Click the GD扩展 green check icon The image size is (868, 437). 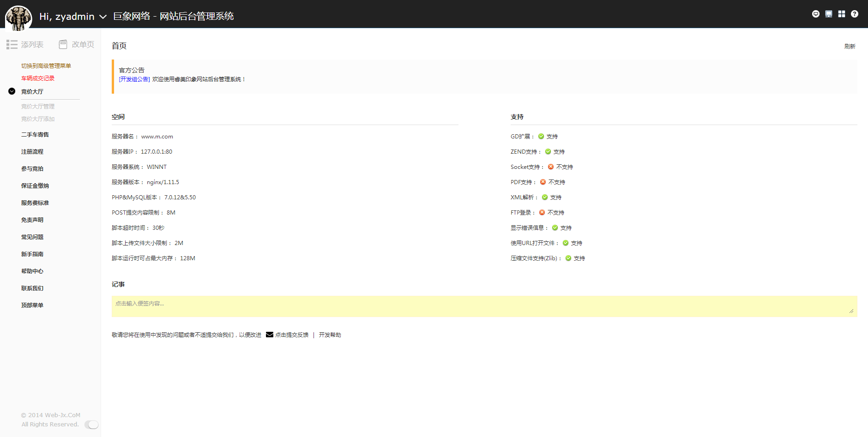(541, 136)
